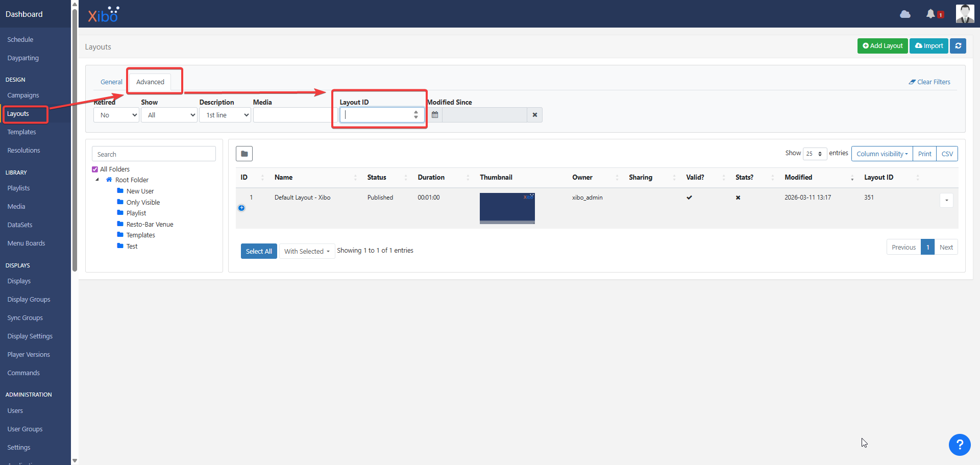Viewport: 980px width, 465px height.
Task: Collapse the Root Folder tree node
Action: [x=97, y=180]
